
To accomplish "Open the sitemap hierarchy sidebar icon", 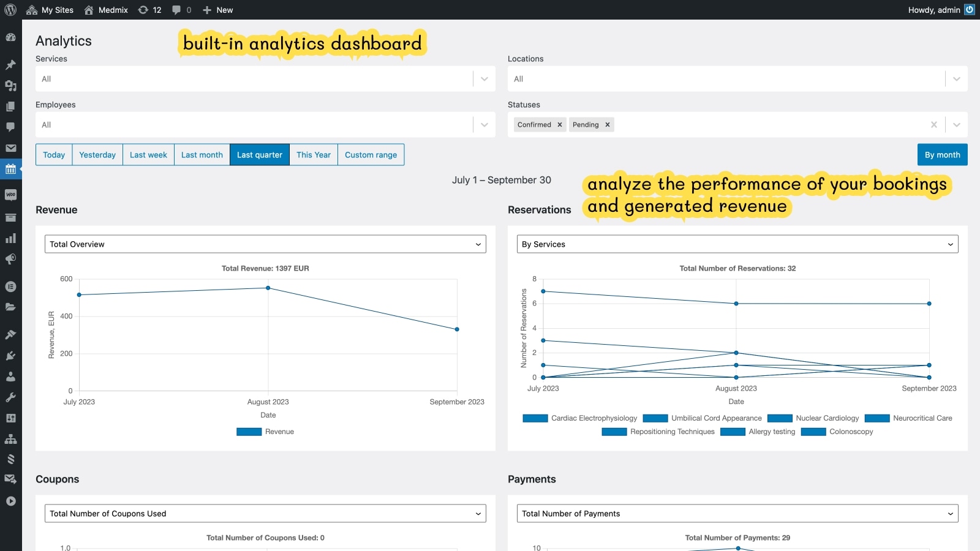I will (10, 439).
